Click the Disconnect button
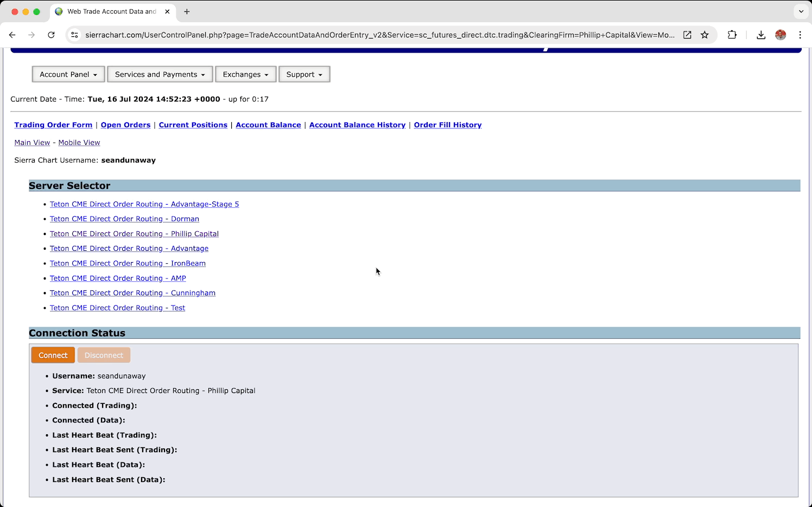Screen dimensions: 812x507 [104, 356]
